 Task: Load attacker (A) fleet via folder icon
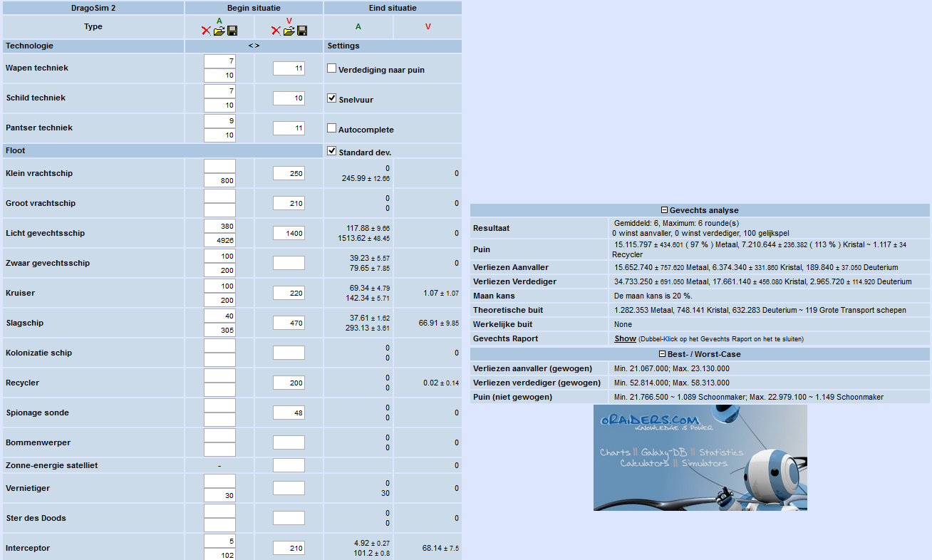coord(219,31)
